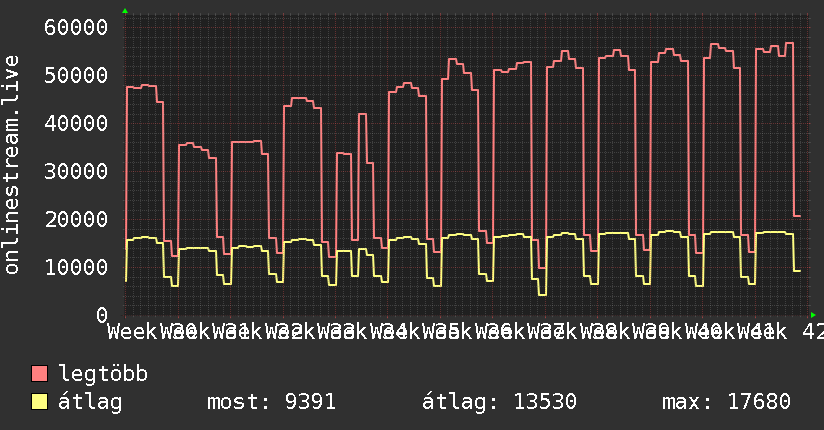Click the 42 week label on x-axis
Viewport: 824px width, 430px height.
[813, 332]
